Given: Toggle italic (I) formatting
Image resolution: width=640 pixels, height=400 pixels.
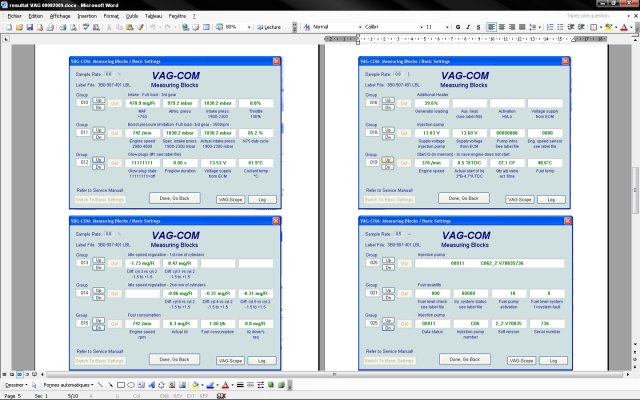Looking at the screenshot, I should tap(468, 27).
